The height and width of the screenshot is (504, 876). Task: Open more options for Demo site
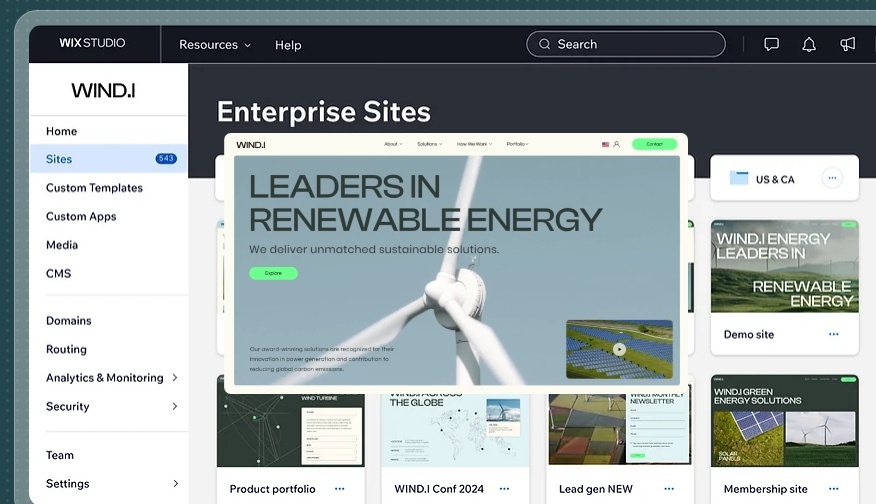[834, 334]
